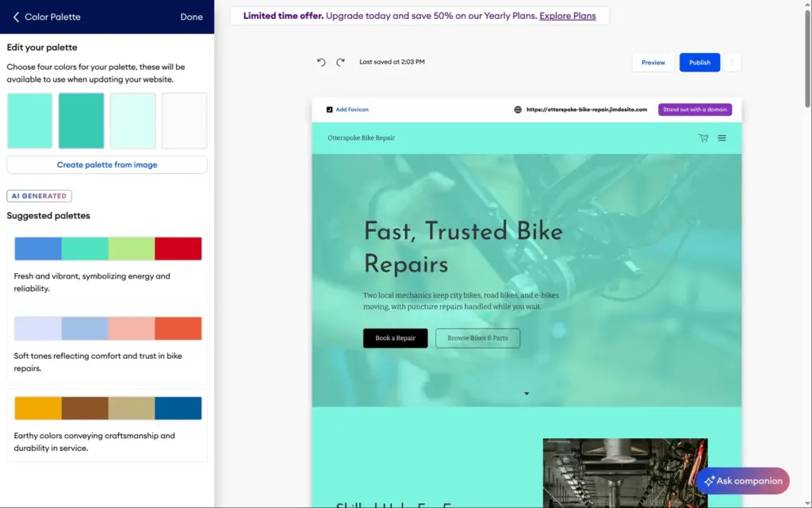Apply the Earthy colors suggested palette

pyautogui.click(x=107, y=425)
